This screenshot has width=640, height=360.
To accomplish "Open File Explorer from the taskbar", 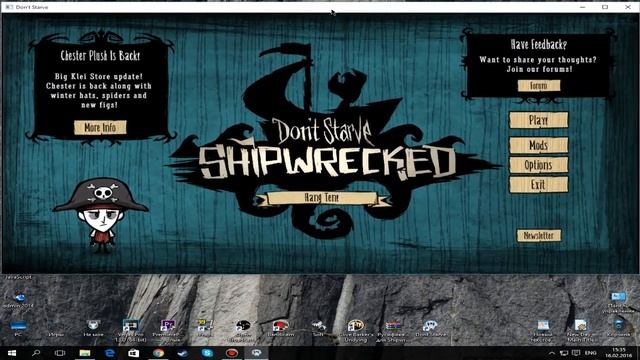I will coord(85,353).
